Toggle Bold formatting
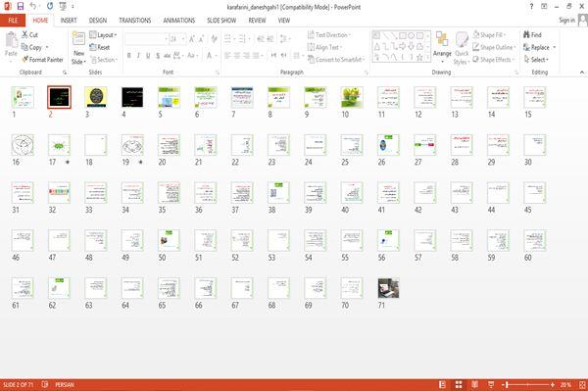588x391 pixels. click(128, 56)
